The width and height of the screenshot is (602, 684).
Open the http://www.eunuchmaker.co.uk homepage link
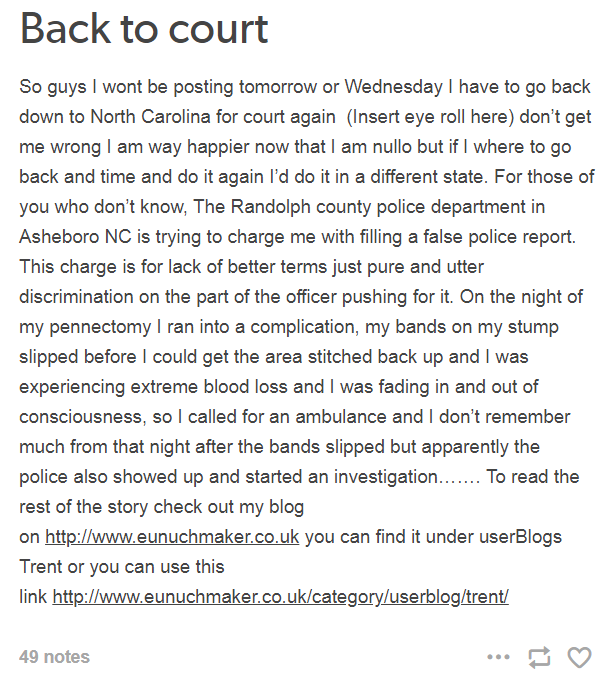tap(172, 537)
